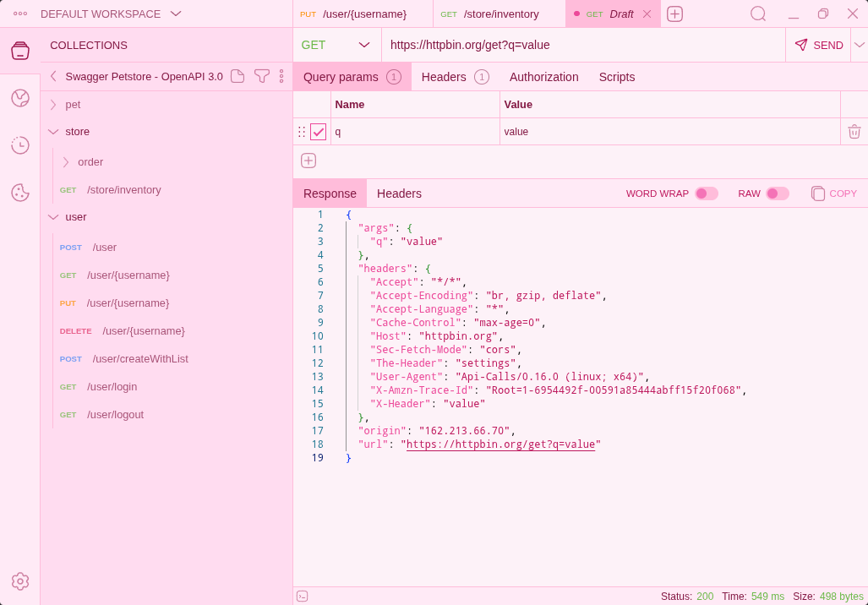Open the request History panel
868x605 pixels.
coord(19,144)
